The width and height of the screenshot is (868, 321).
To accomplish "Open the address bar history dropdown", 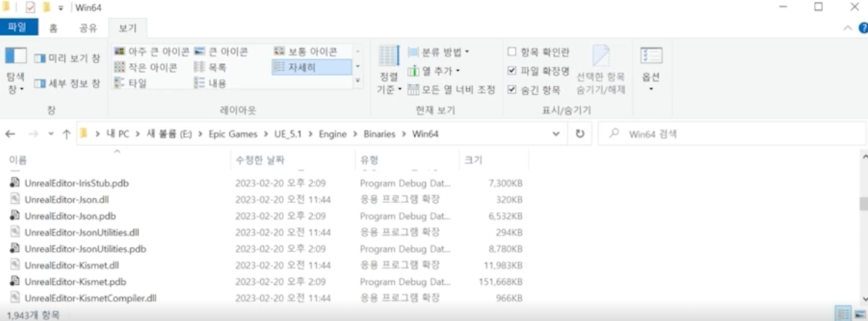I will click(x=555, y=134).
